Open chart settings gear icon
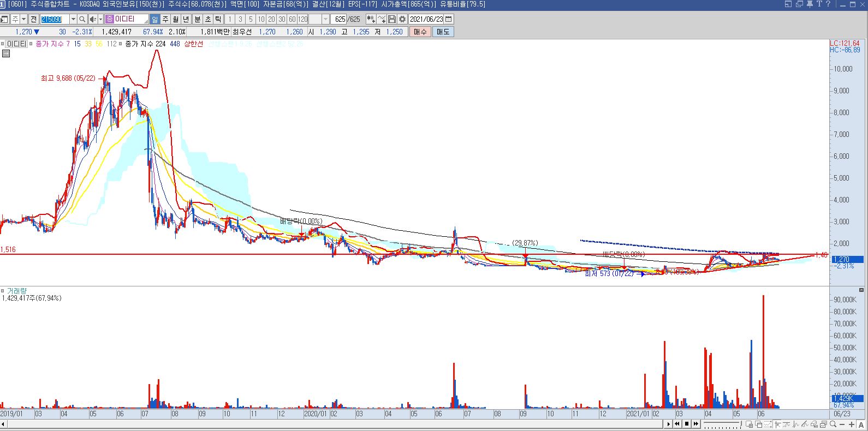This screenshot has height=431, width=868. tap(402, 19)
